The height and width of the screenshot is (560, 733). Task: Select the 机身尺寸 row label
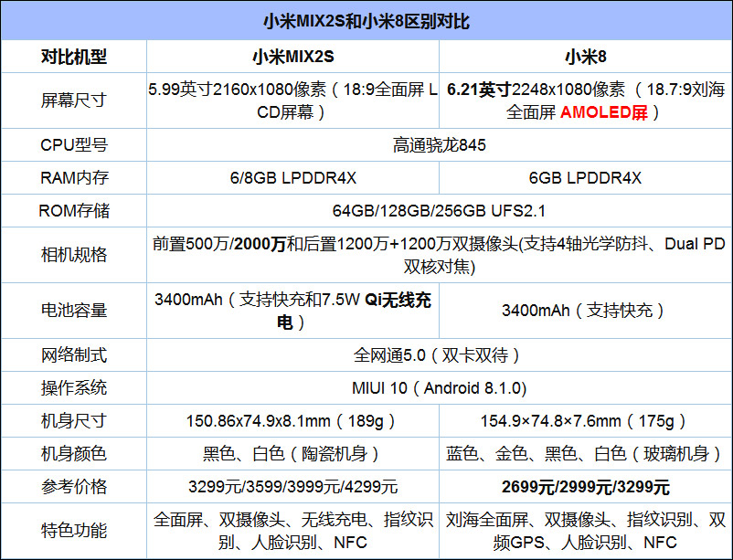pos(74,421)
